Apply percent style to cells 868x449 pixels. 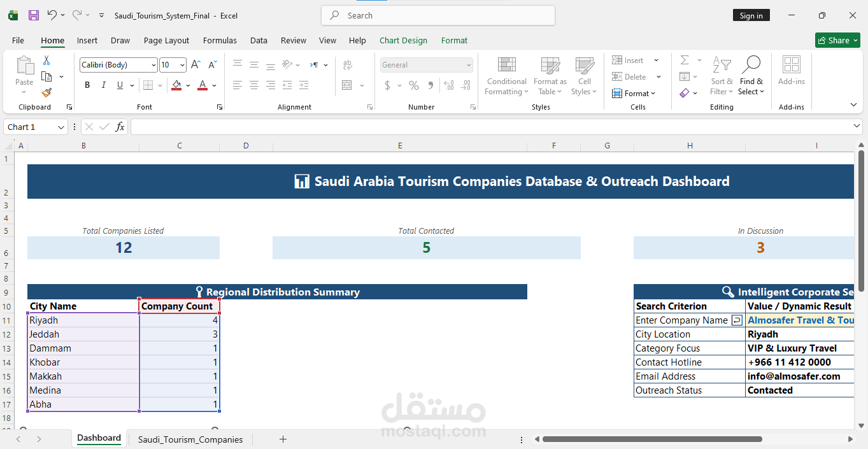point(414,85)
